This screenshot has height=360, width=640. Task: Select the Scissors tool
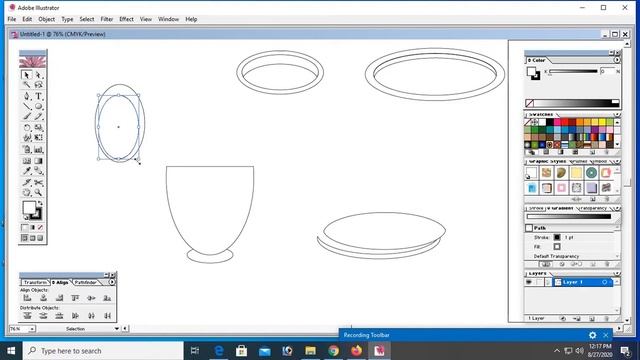38,182
